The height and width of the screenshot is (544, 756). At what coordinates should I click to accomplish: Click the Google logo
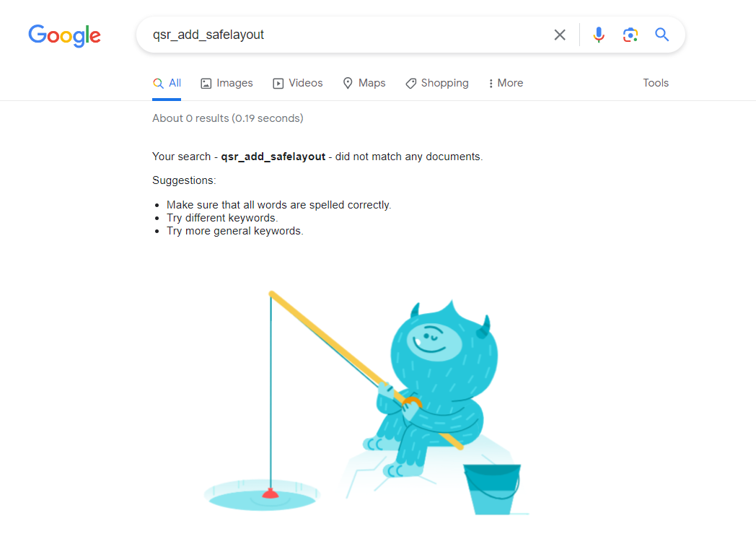(65, 35)
